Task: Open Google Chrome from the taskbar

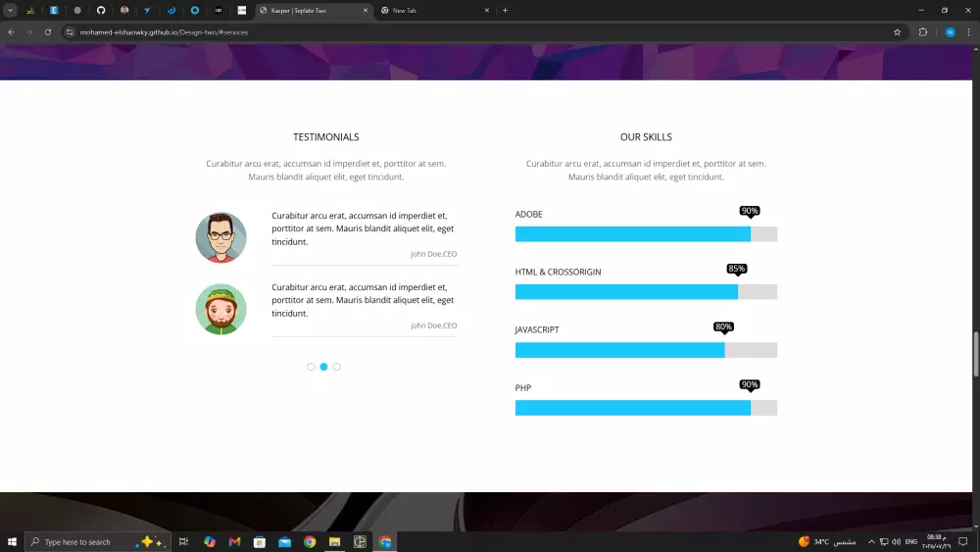Action: coord(310,541)
